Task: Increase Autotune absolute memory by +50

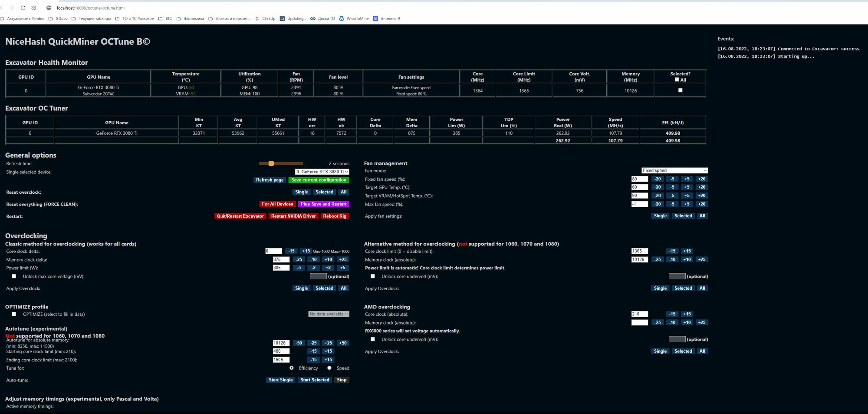Action: tap(343, 343)
